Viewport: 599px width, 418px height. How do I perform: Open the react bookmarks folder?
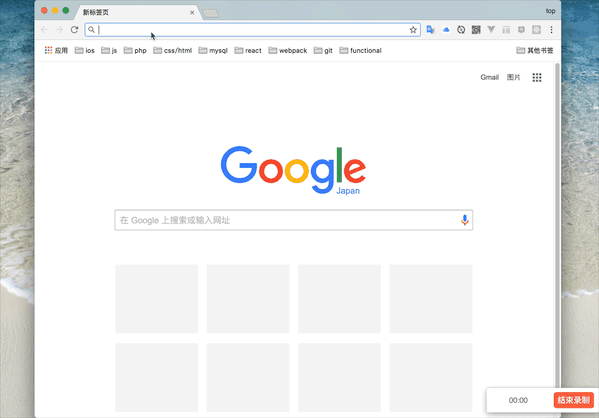point(248,50)
